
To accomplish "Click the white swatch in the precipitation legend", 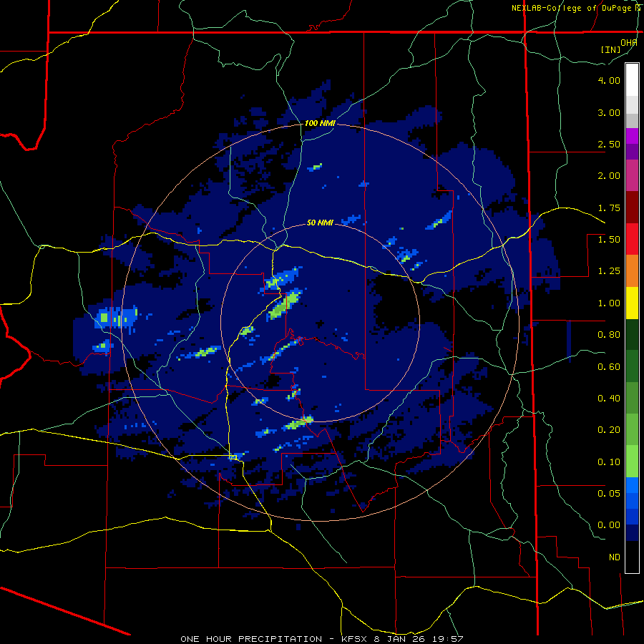I will [x=632, y=79].
